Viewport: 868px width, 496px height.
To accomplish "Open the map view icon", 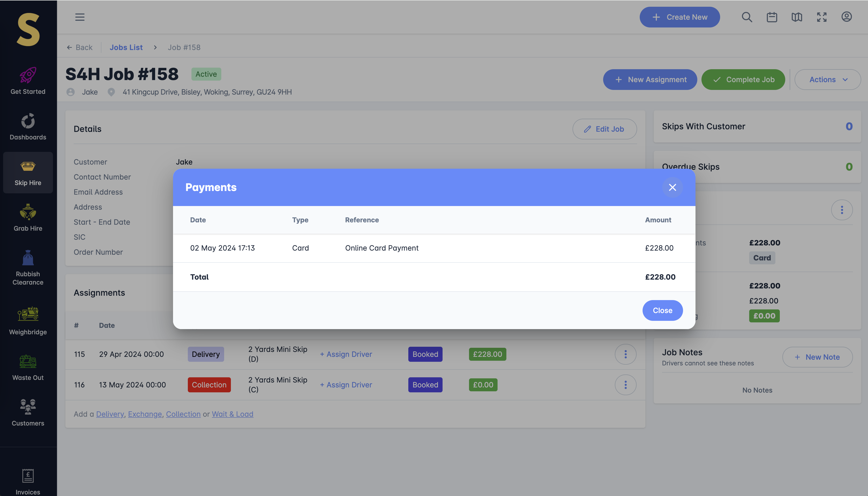I will pyautogui.click(x=796, y=17).
